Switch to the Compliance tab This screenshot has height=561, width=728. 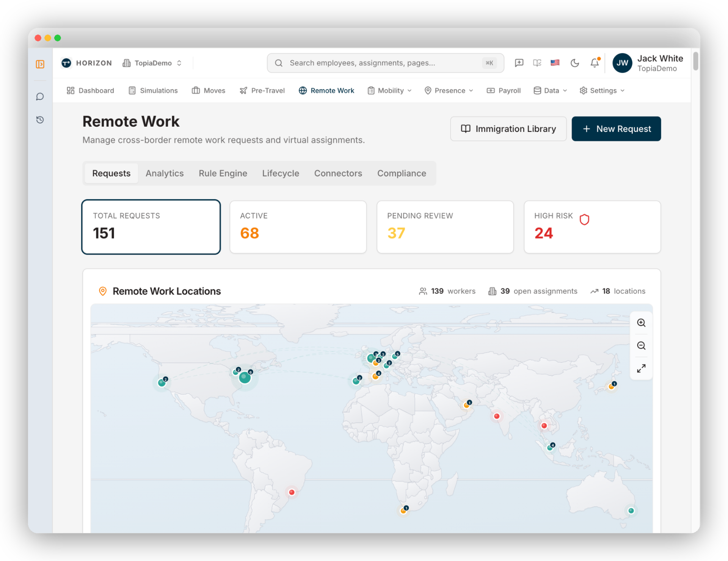click(402, 173)
